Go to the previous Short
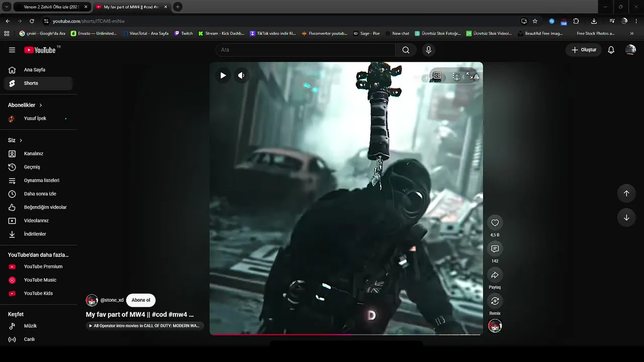This screenshot has width=644, height=362. [626, 194]
